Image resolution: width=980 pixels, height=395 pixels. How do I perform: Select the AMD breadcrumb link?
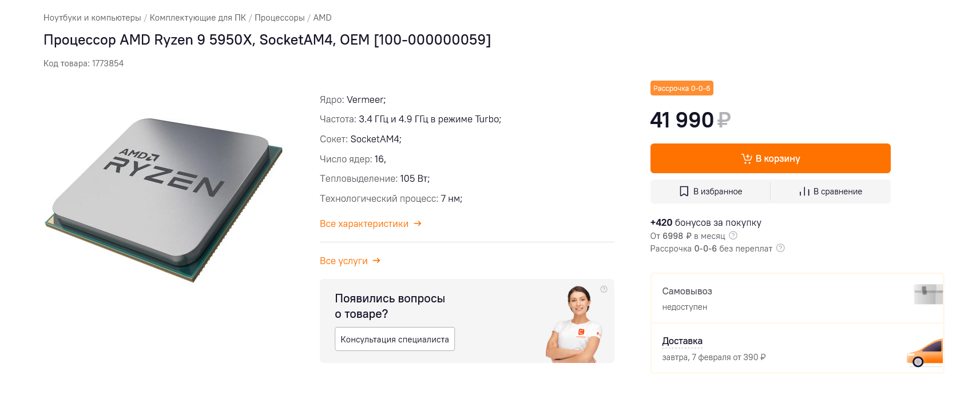(322, 18)
